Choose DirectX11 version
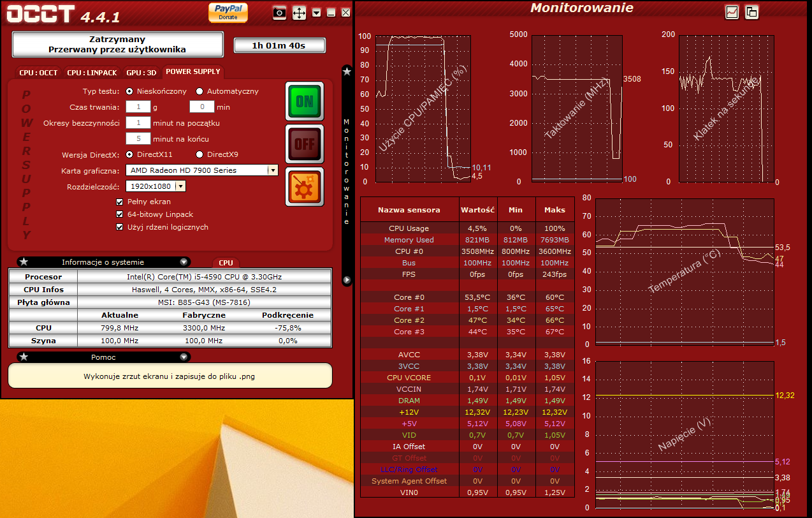The width and height of the screenshot is (812, 518). click(130, 154)
